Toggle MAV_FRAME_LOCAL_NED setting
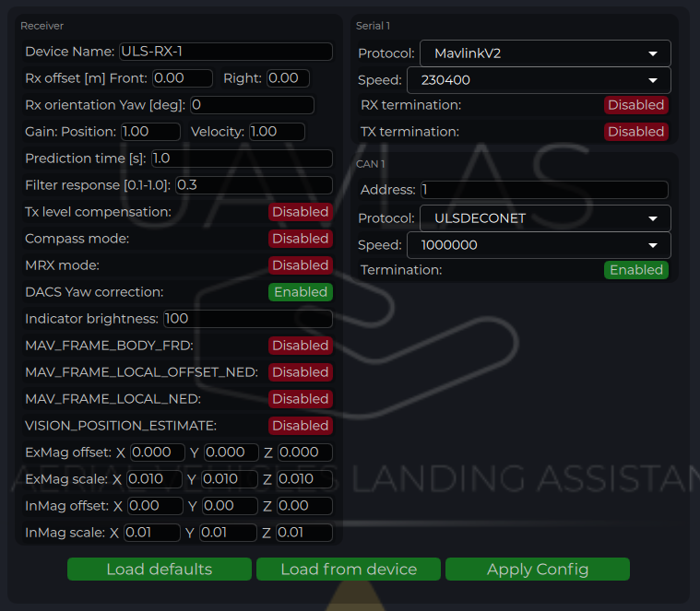This screenshot has height=611, width=700. coord(301,399)
